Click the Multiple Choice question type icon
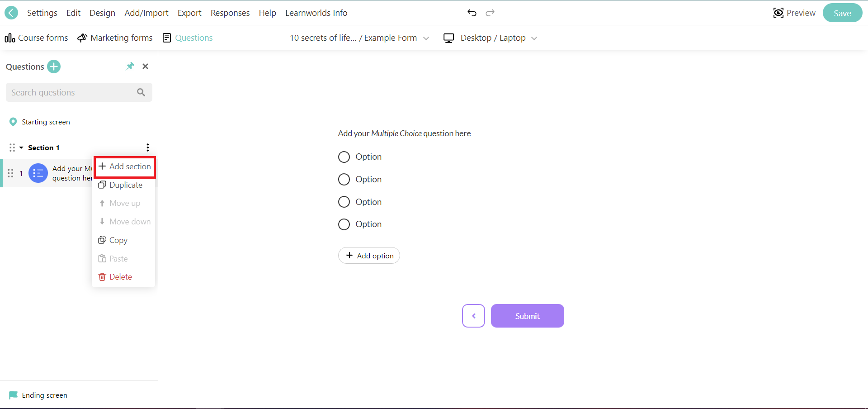The width and height of the screenshot is (868, 409). tap(38, 173)
